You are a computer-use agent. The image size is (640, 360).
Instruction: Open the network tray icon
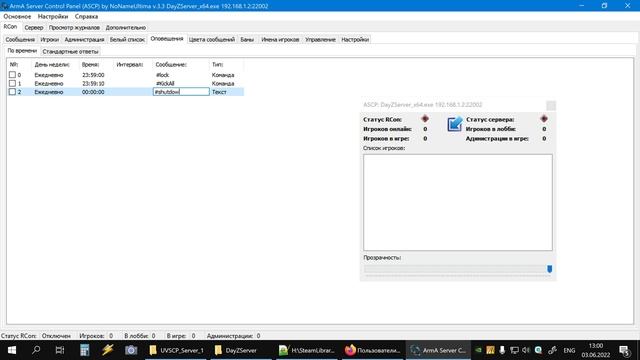[x=514, y=350]
